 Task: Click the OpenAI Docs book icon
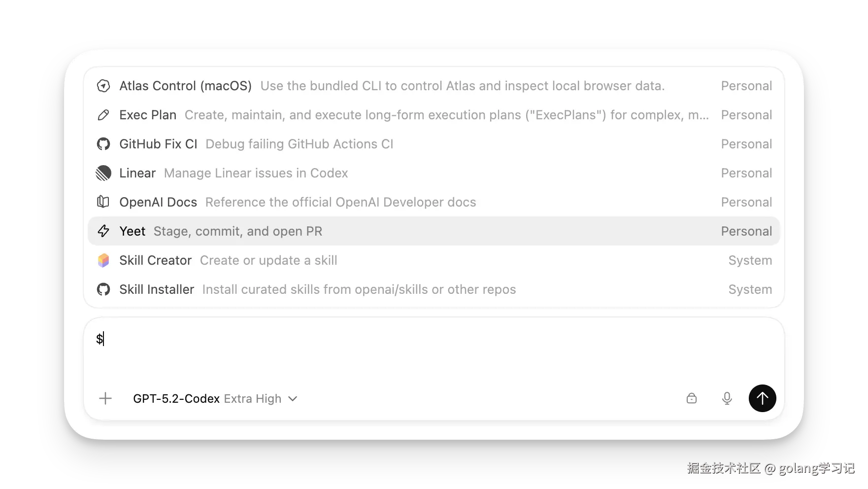click(x=103, y=202)
